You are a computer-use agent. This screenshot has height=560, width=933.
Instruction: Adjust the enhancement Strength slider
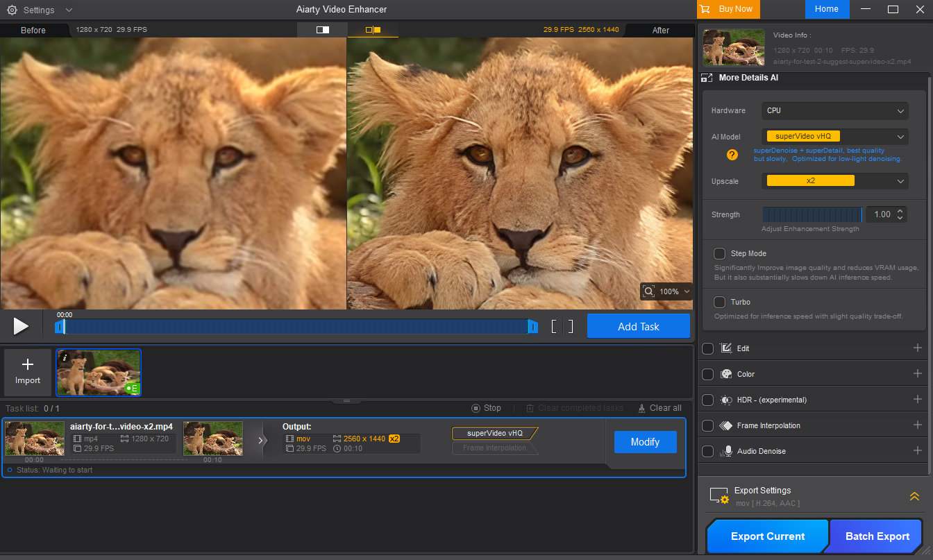pyautogui.click(x=812, y=214)
